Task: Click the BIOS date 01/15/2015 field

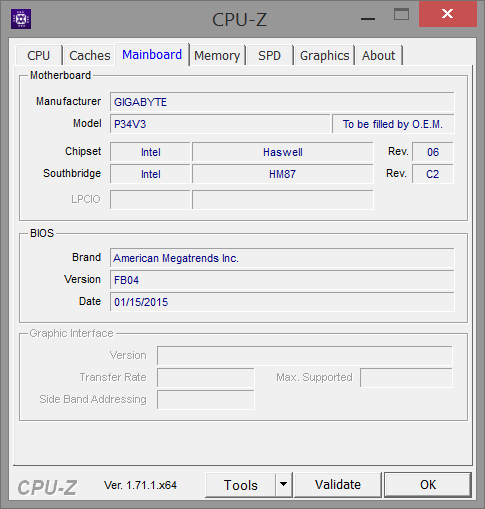Action: 282,302
